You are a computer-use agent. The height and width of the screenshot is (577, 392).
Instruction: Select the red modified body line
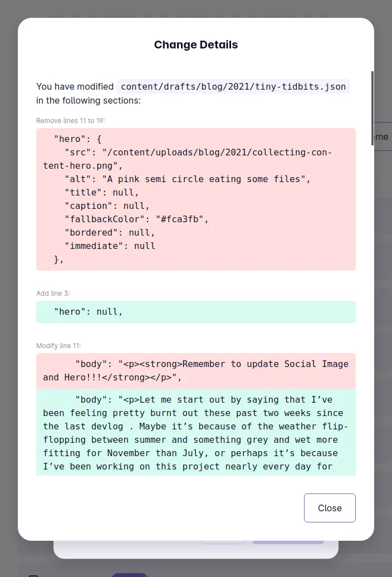point(196,370)
